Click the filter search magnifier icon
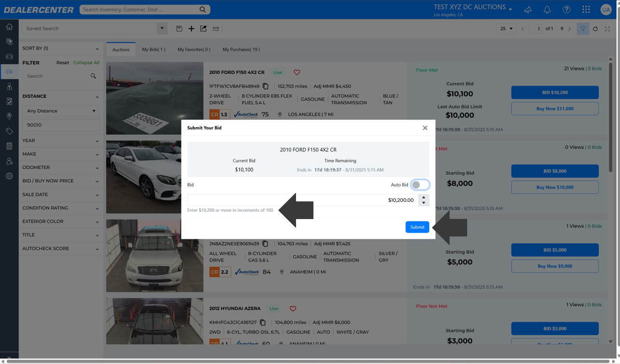The height and width of the screenshot is (364, 620). point(93,76)
